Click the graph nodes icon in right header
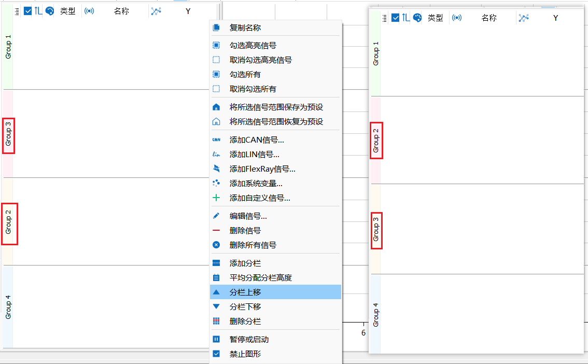 click(524, 18)
